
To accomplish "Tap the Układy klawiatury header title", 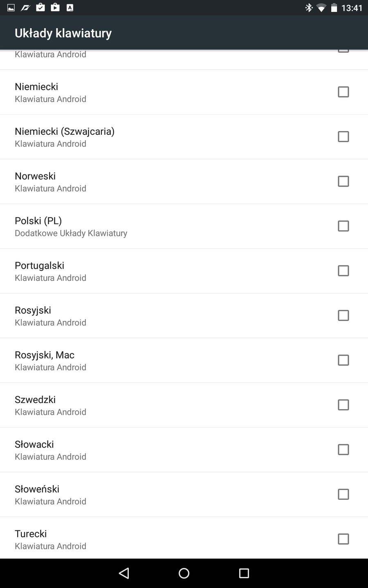I will point(63,33).
